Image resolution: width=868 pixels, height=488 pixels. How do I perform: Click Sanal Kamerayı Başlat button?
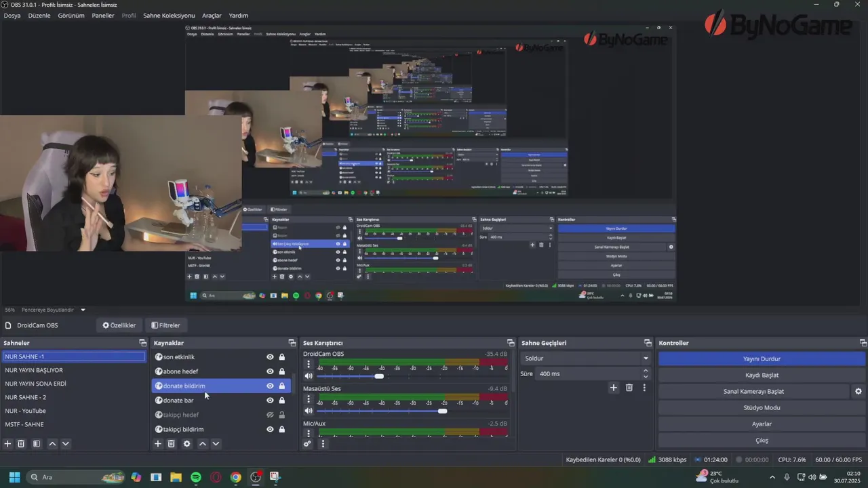753,391
